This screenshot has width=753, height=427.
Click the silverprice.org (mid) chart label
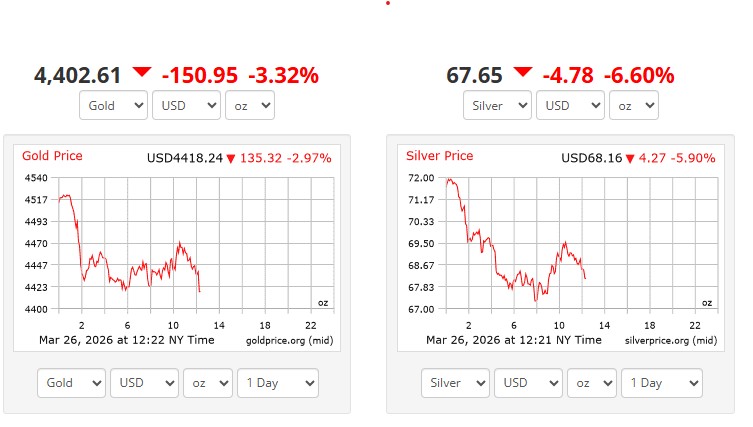click(672, 341)
